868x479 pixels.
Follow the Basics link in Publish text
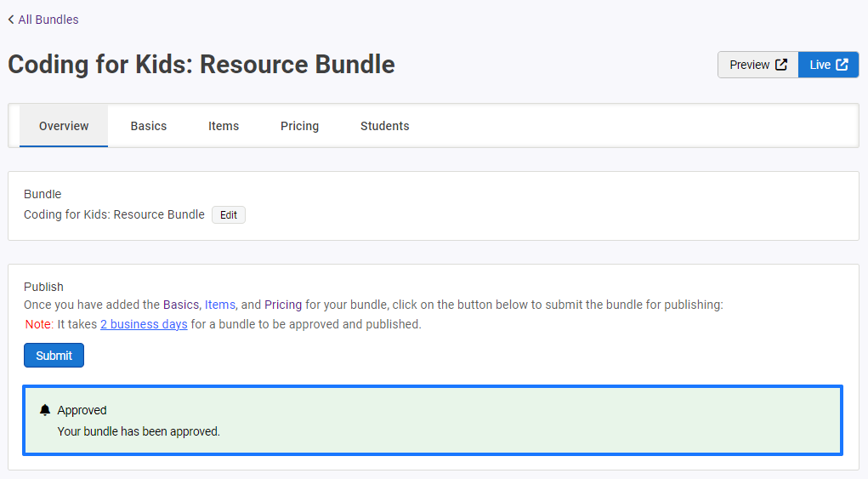click(181, 305)
